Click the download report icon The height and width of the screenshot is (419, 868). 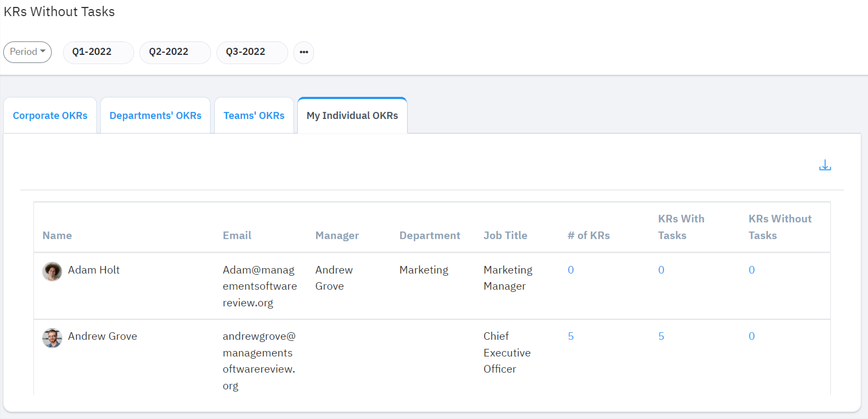click(824, 165)
